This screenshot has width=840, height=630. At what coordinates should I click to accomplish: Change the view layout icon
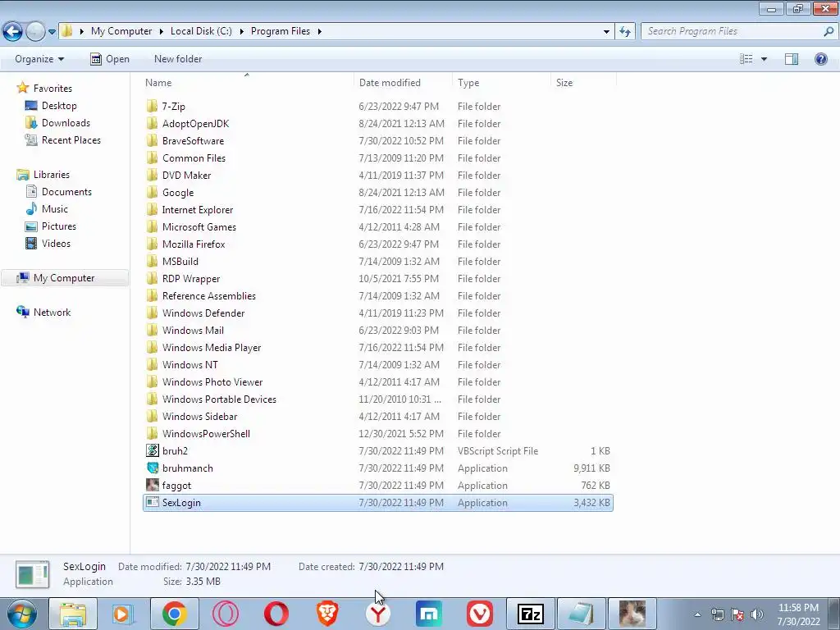(x=746, y=59)
